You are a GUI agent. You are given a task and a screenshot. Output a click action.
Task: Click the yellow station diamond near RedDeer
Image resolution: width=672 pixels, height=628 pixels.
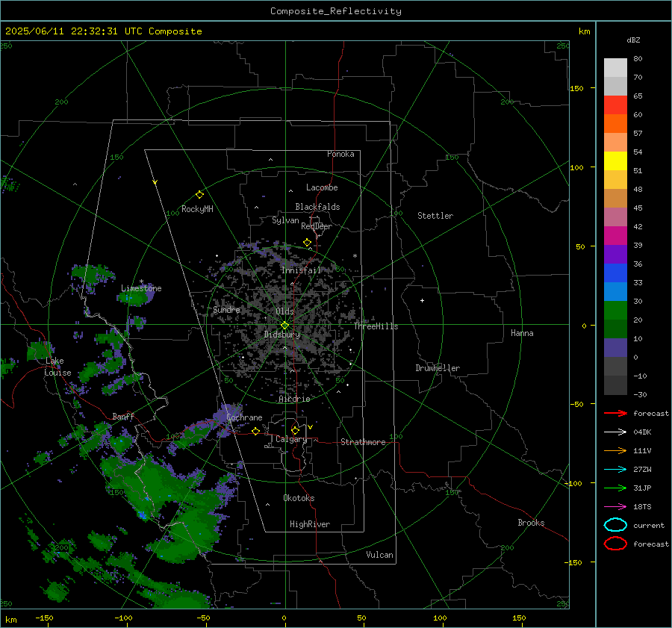coord(307,243)
